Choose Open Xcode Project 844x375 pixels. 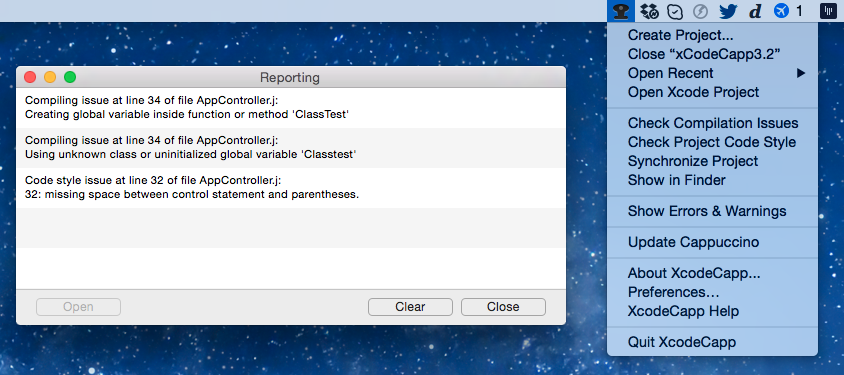tap(712, 92)
